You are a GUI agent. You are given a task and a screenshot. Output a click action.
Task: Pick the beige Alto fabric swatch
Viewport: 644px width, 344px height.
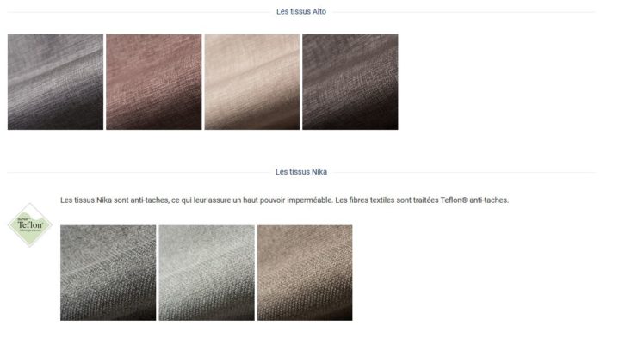pos(252,82)
